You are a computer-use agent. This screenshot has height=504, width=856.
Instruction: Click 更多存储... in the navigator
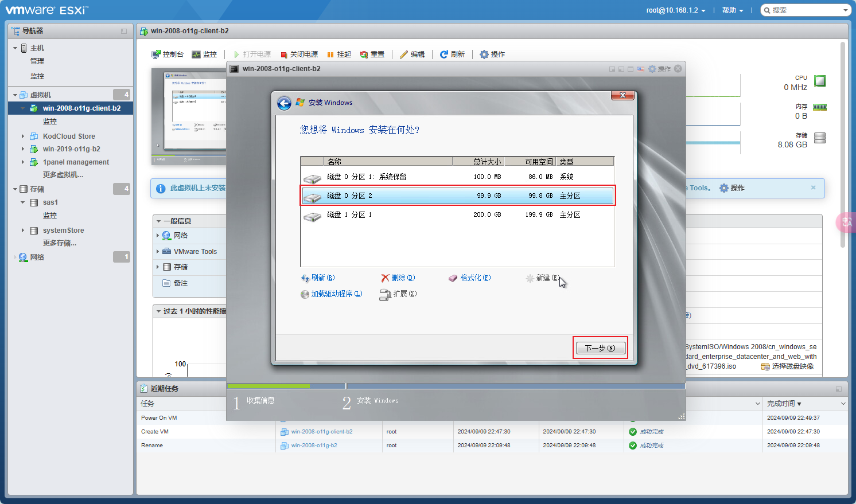coord(60,243)
